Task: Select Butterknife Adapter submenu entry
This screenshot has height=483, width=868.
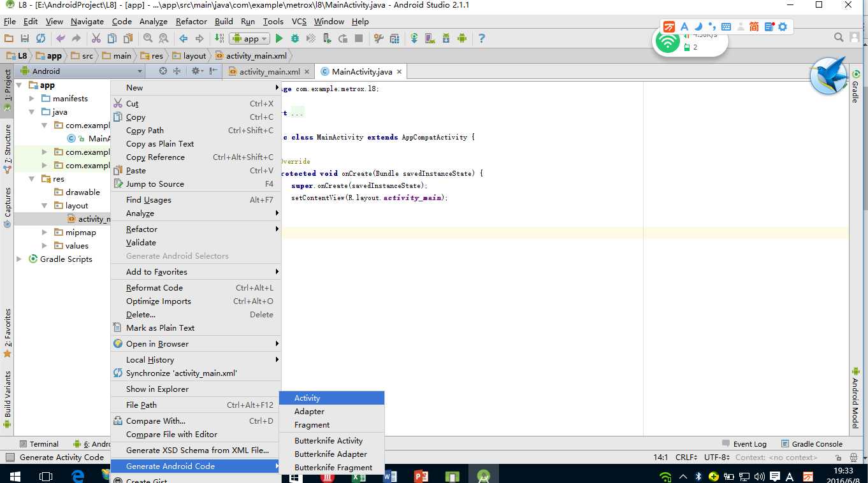Action: coord(331,454)
